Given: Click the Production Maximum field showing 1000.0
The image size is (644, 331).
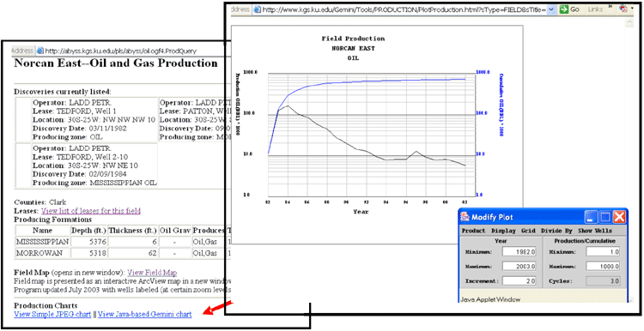Looking at the screenshot, I should 603,267.
